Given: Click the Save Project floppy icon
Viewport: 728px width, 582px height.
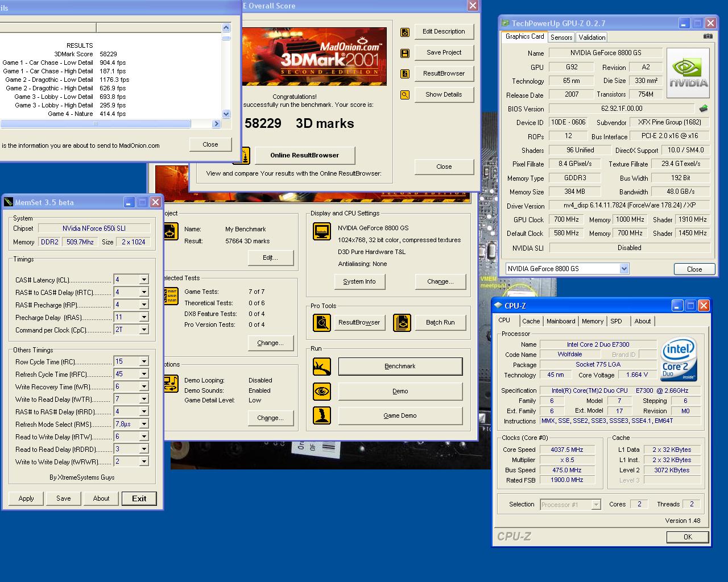Looking at the screenshot, I should tap(405, 53).
